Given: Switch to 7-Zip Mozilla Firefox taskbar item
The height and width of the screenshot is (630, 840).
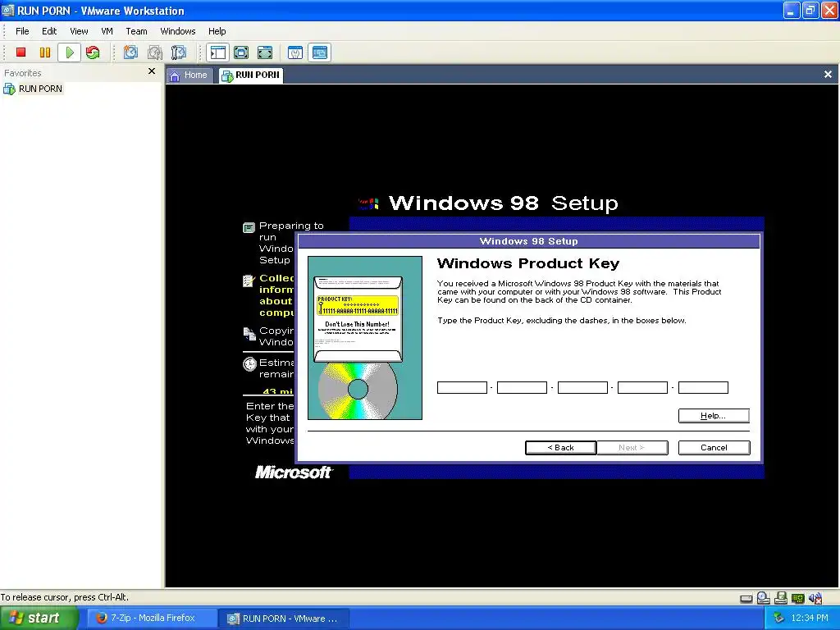Looking at the screenshot, I should (150, 619).
